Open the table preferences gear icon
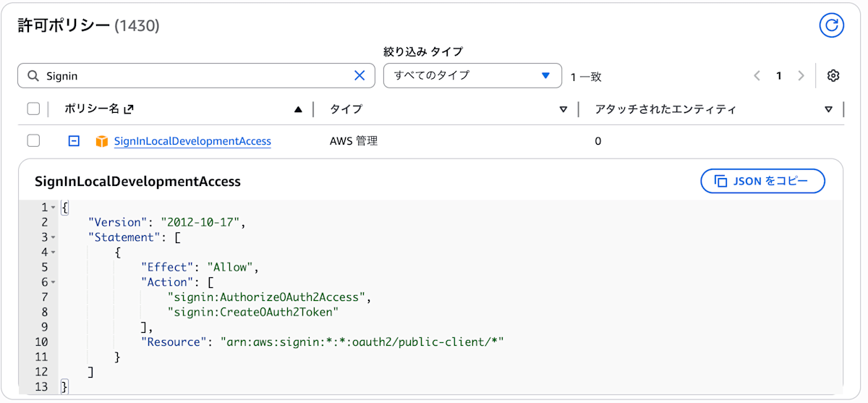 [x=833, y=75]
